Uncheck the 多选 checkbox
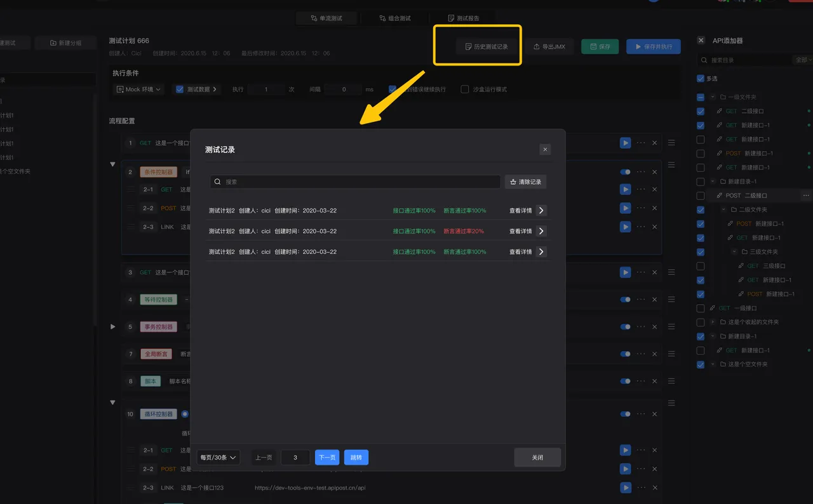The height and width of the screenshot is (504, 813). coord(701,79)
